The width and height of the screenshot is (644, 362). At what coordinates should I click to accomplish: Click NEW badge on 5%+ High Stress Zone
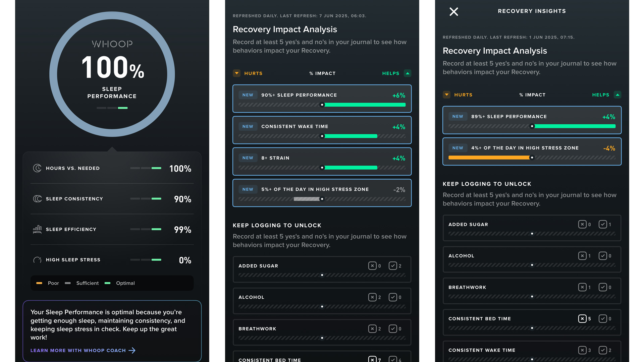248,189
